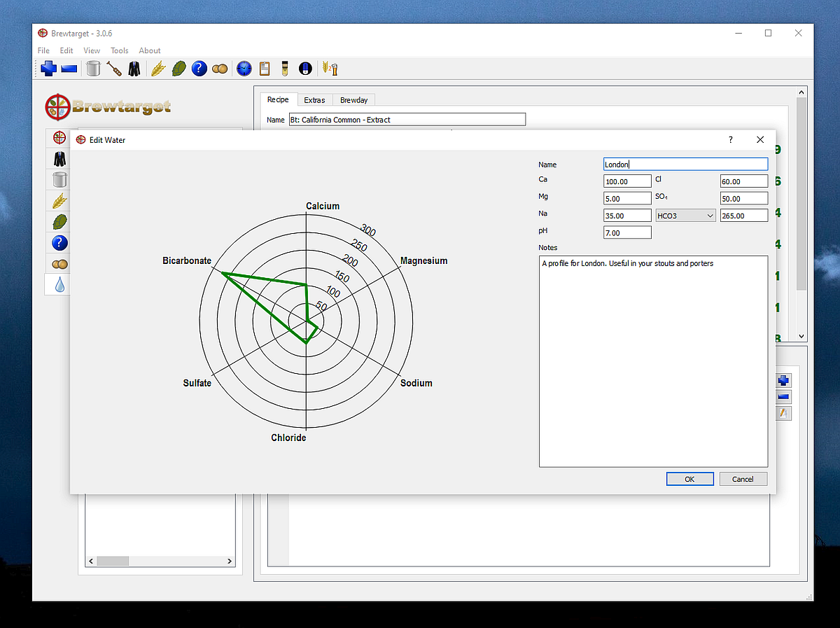Click the Cl value field 60.00
Viewport: 840px width, 628px height.
(x=744, y=181)
